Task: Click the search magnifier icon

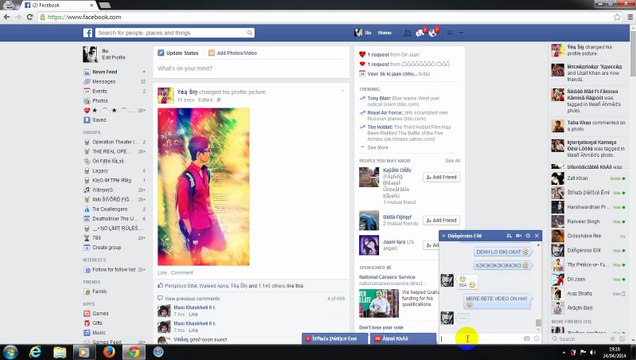Action: point(249,33)
